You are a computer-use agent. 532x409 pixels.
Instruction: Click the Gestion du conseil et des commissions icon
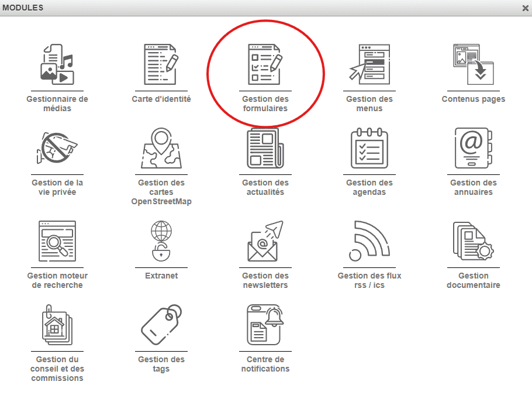coord(57,325)
